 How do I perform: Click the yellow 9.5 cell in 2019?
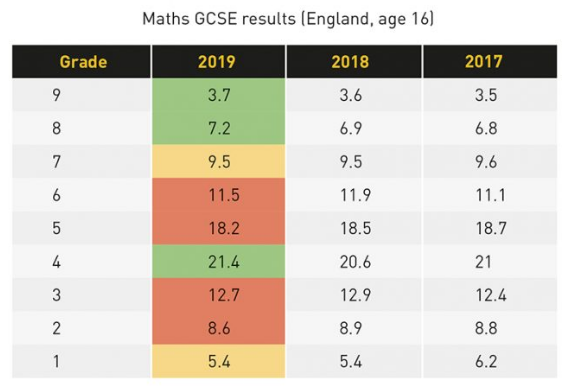point(218,161)
